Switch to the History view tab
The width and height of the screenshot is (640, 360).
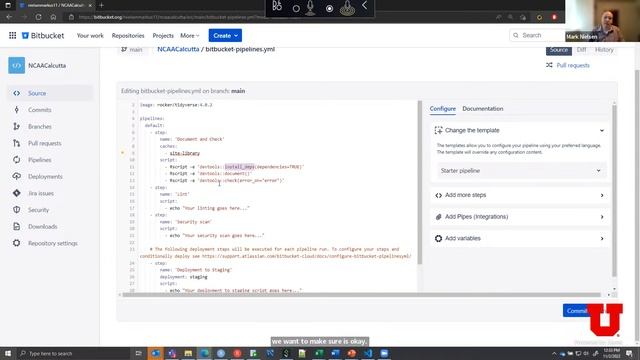point(604,50)
